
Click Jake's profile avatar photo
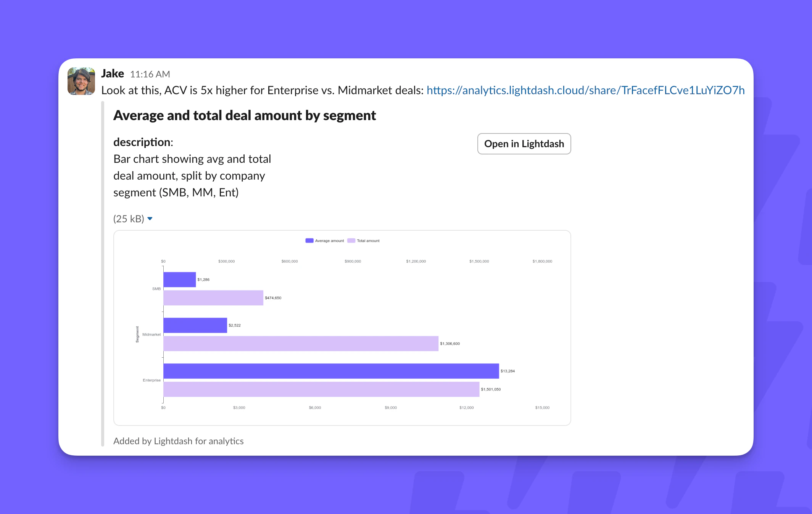coord(81,81)
